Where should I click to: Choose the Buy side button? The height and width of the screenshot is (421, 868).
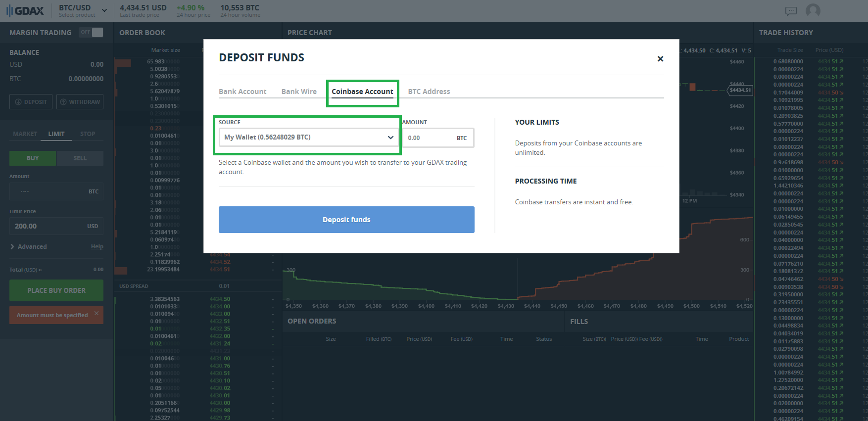(33, 158)
